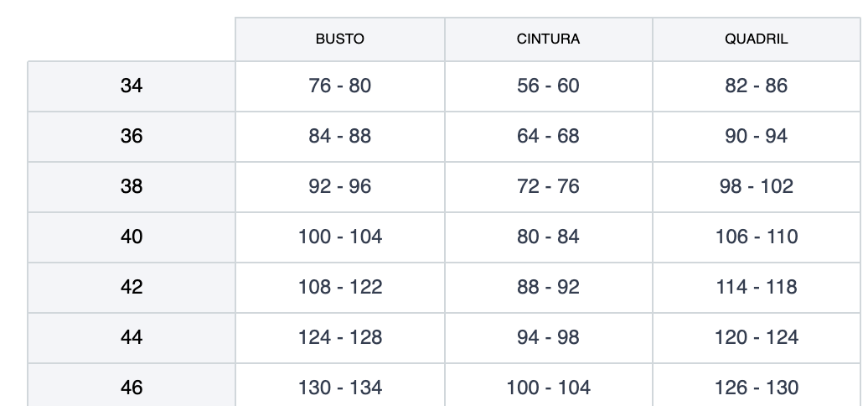Click the hip cell reading 98 - 102
868x406 pixels.
(x=756, y=186)
